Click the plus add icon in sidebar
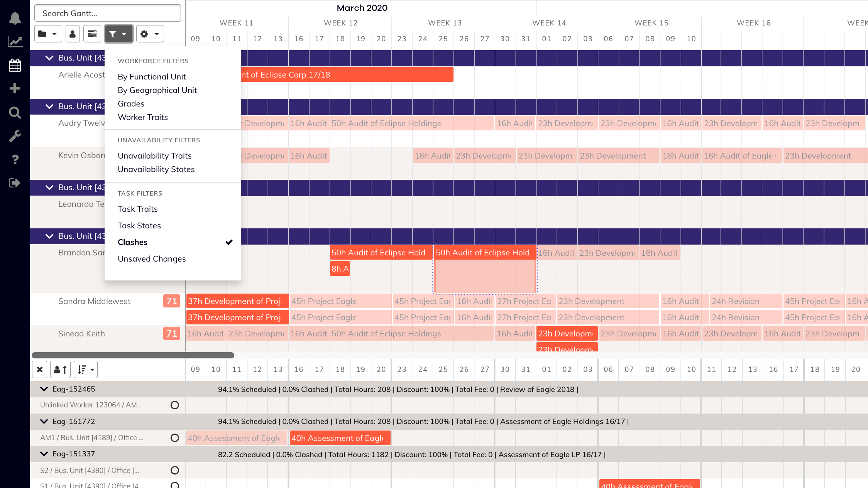The image size is (868, 488). (x=15, y=89)
